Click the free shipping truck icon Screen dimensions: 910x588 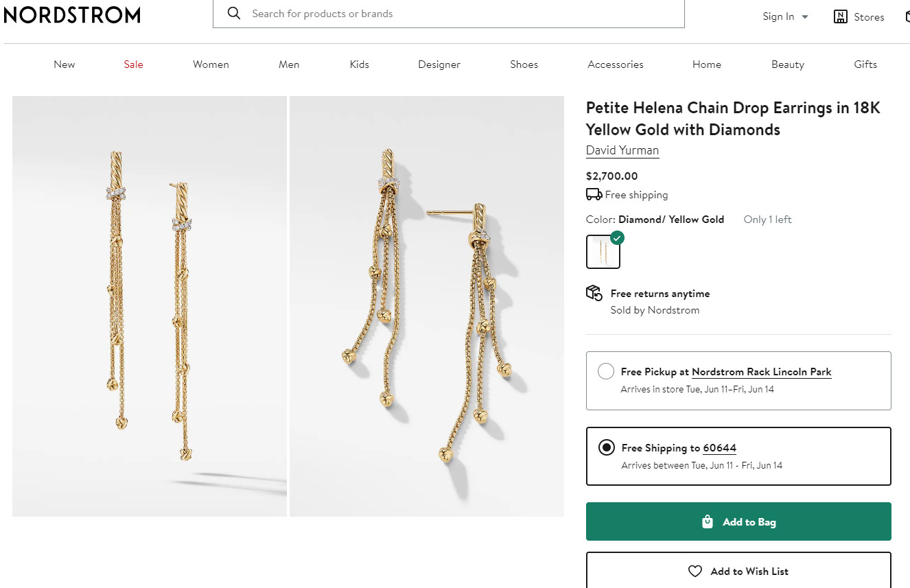pos(594,194)
